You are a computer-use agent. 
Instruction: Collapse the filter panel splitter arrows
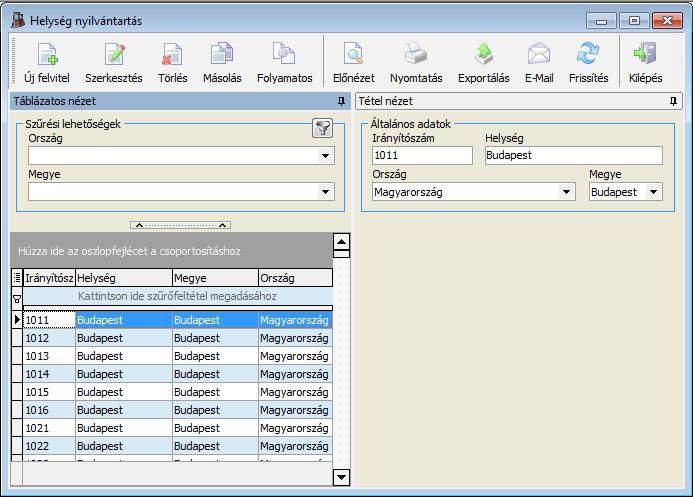[180, 225]
